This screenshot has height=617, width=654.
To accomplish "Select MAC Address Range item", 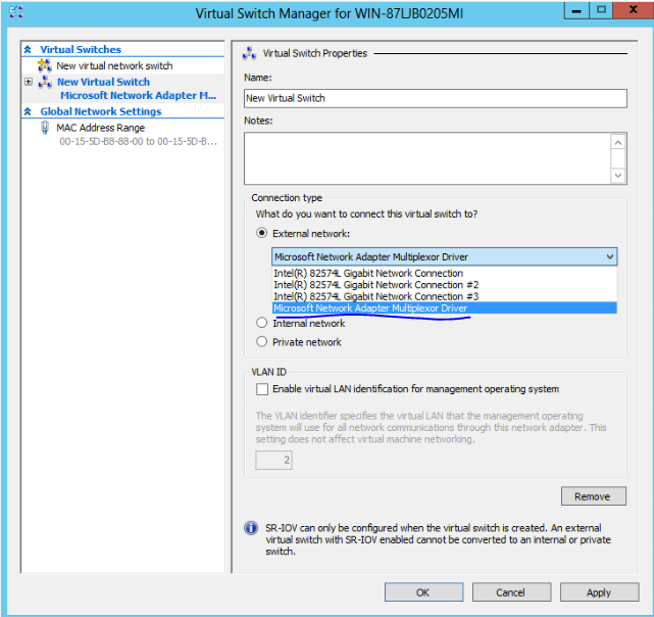I will [x=101, y=128].
